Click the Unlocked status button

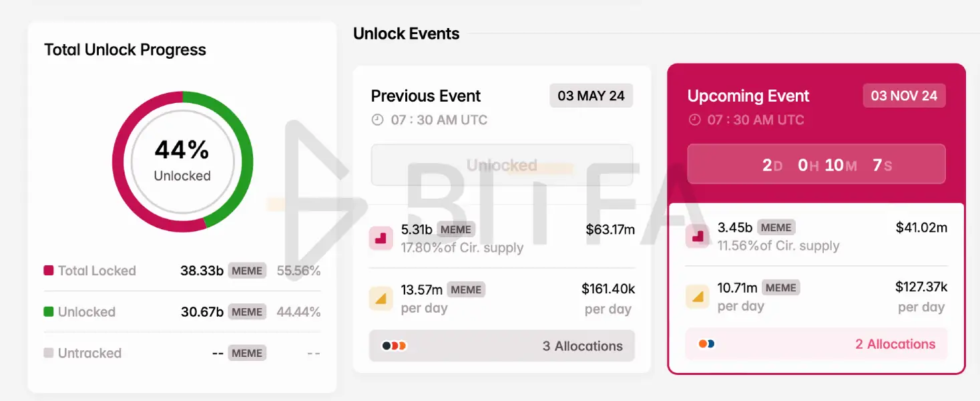(502, 165)
